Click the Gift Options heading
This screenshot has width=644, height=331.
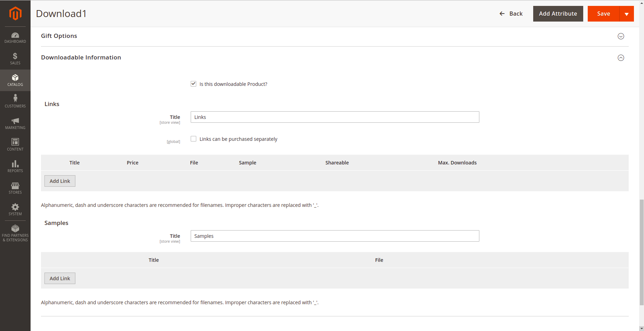pyautogui.click(x=59, y=36)
